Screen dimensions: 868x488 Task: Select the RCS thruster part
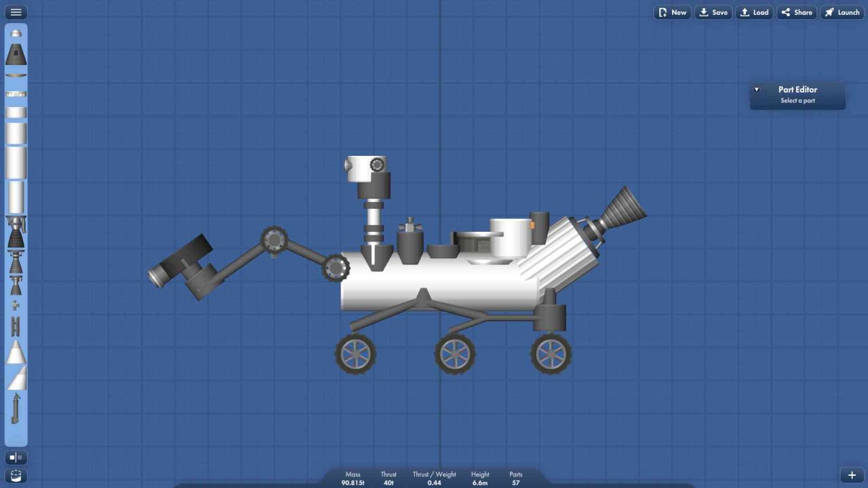(x=16, y=306)
